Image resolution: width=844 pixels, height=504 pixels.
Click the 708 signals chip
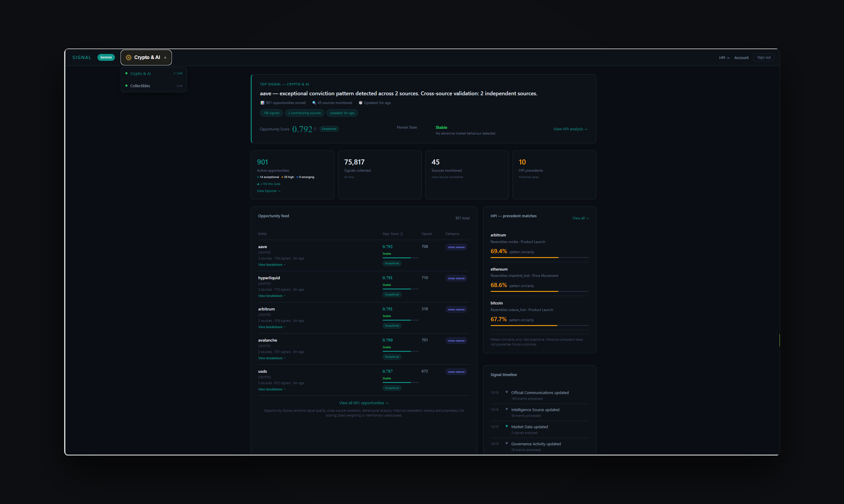click(271, 113)
